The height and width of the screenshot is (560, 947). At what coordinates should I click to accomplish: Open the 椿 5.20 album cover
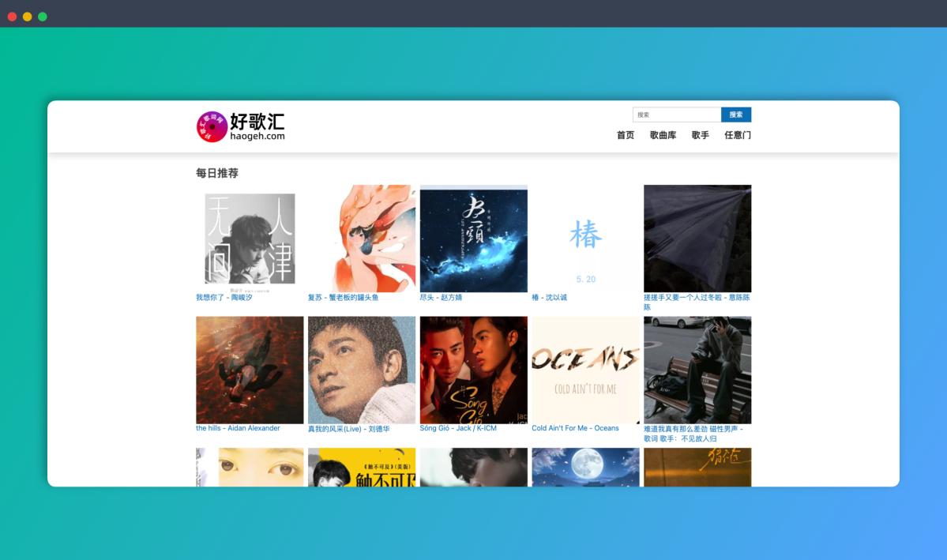click(x=585, y=239)
